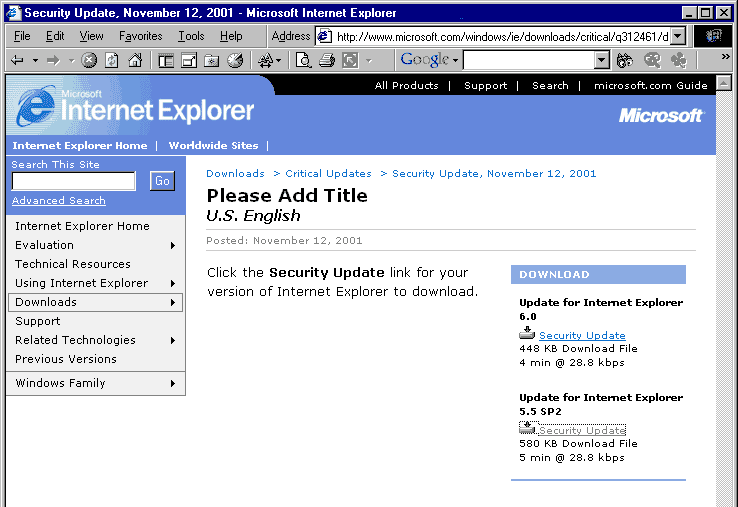Click download icon beside IE 5.5 SP2 update
This screenshot has width=738, height=507.
(x=527, y=428)
